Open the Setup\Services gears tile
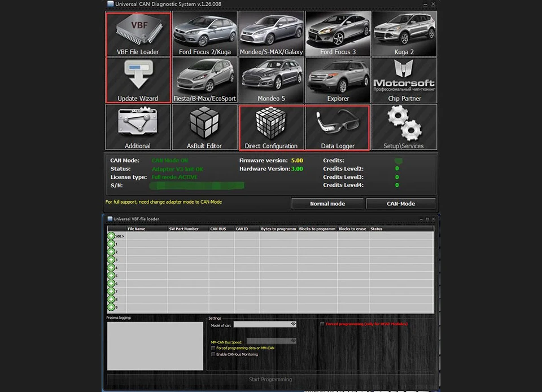Image resolution: width=542 pixels, height=392 pixels. [x=404, y=127]
